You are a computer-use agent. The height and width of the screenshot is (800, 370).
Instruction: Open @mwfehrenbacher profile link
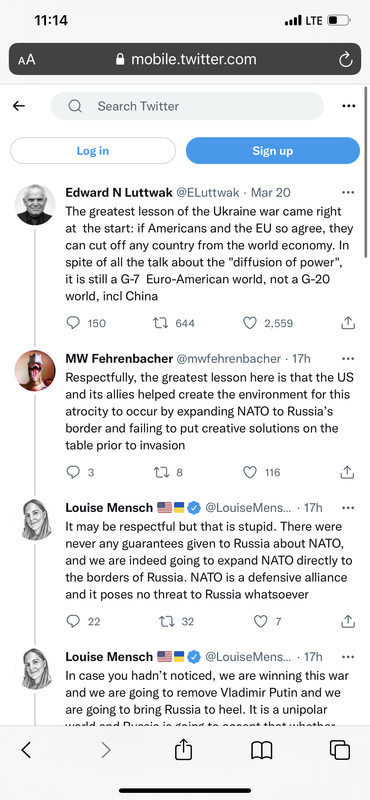[x=229, y=359]
